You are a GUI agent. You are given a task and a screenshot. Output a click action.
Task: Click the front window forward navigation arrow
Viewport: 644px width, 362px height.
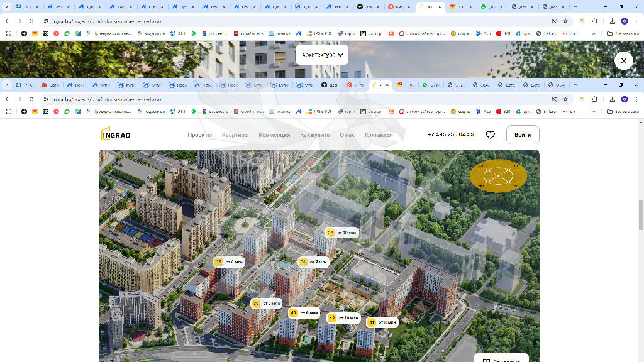[19, 99]
